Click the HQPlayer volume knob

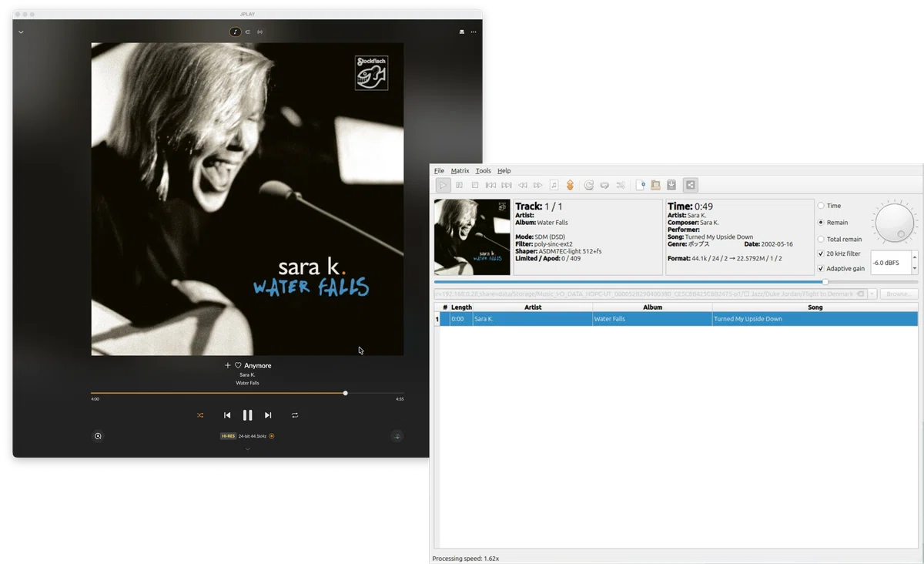(894, 222)
